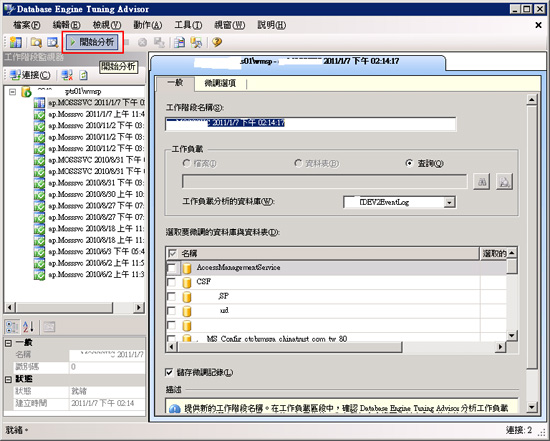Click the icon of session 2010/6/3 下午 05:4
Screen dimensions: 550x441
pos(39,252)
